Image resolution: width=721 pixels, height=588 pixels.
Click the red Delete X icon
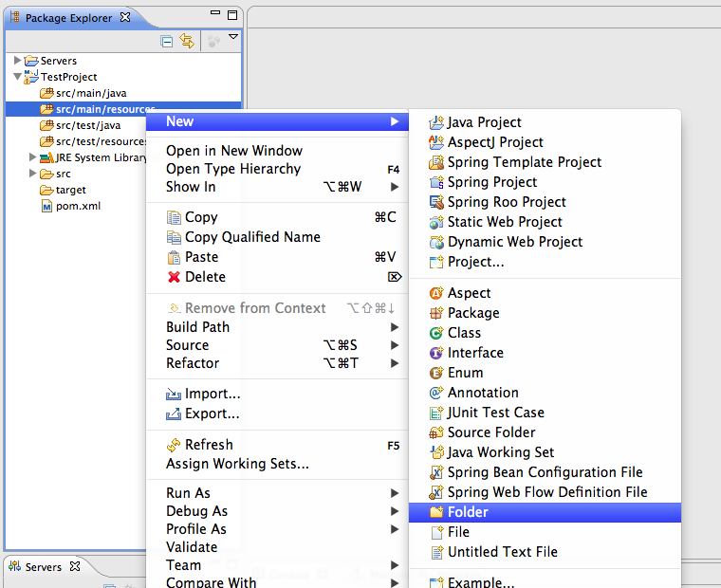coord(174,277)
